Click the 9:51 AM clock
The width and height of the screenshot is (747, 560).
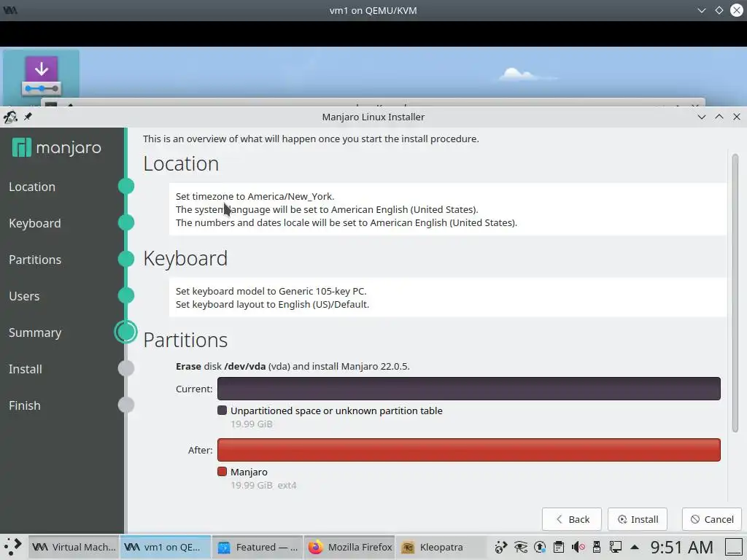pyautogui.click(x=682, y=547)
